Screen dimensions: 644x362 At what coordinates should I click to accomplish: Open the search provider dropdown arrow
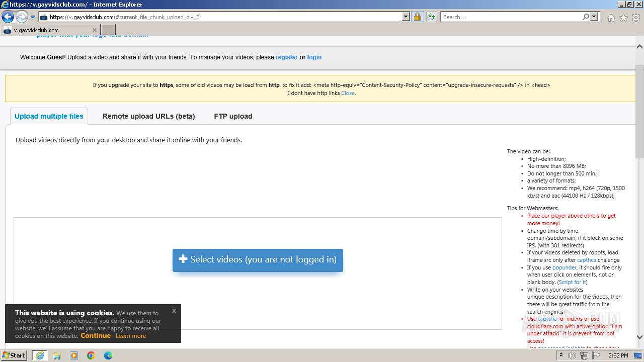click(594, 17)
